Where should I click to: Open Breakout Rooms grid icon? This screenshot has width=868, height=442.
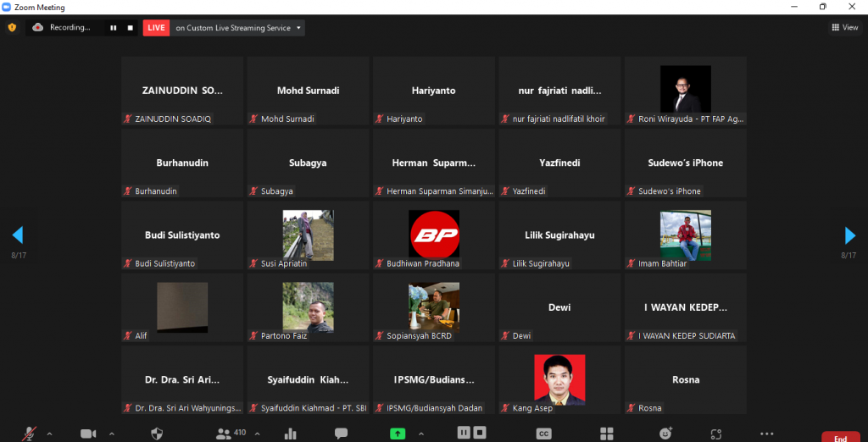tap(606, 434)
